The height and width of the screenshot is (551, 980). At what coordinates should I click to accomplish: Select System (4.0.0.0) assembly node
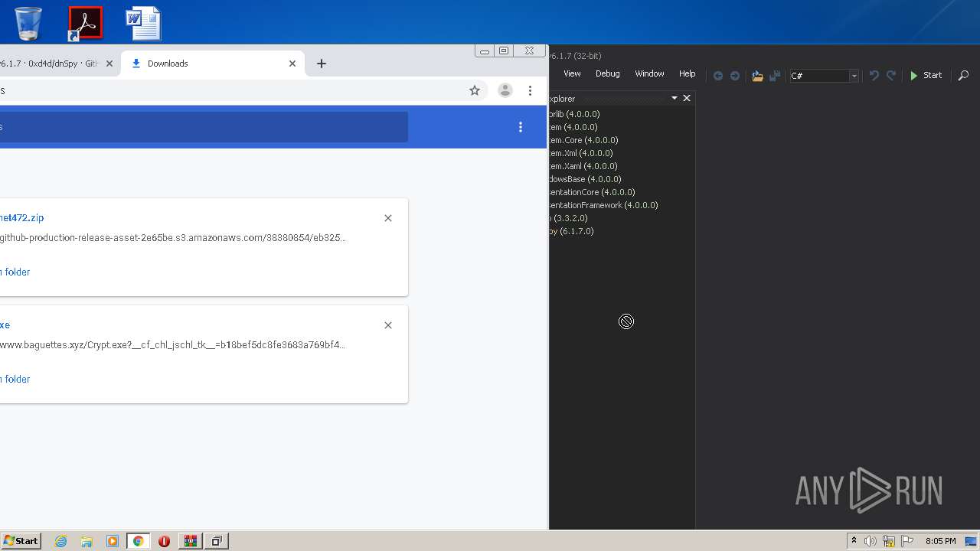tap(573, 127)
